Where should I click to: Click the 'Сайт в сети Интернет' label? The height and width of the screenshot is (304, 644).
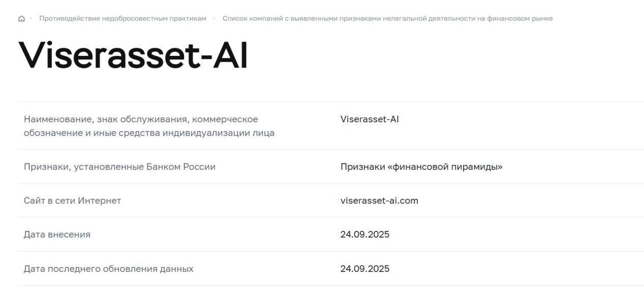click(x=72, y=200)
